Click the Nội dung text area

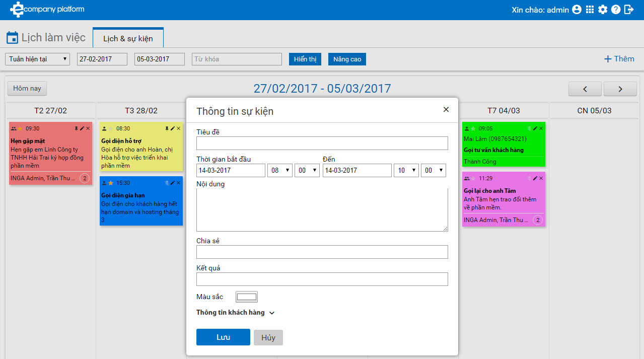tap(322, 210)
